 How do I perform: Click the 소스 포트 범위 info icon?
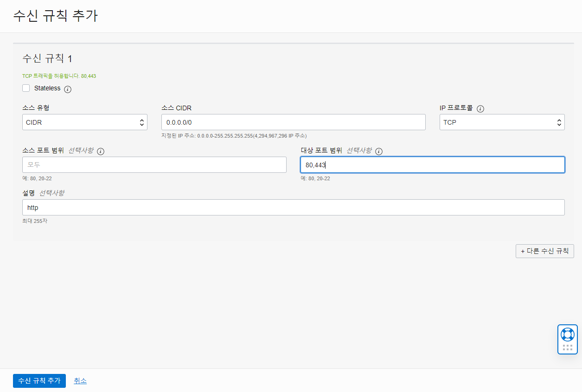coord(101,152)
